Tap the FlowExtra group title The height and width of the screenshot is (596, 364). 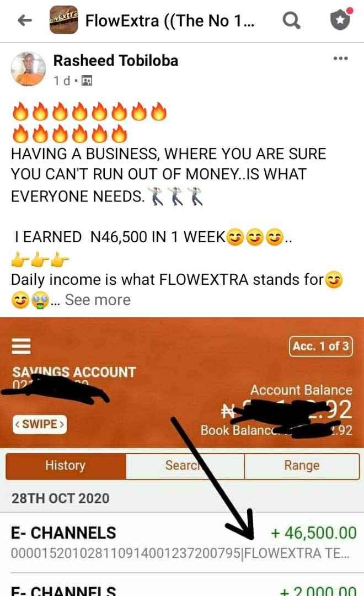coord(170,20)
